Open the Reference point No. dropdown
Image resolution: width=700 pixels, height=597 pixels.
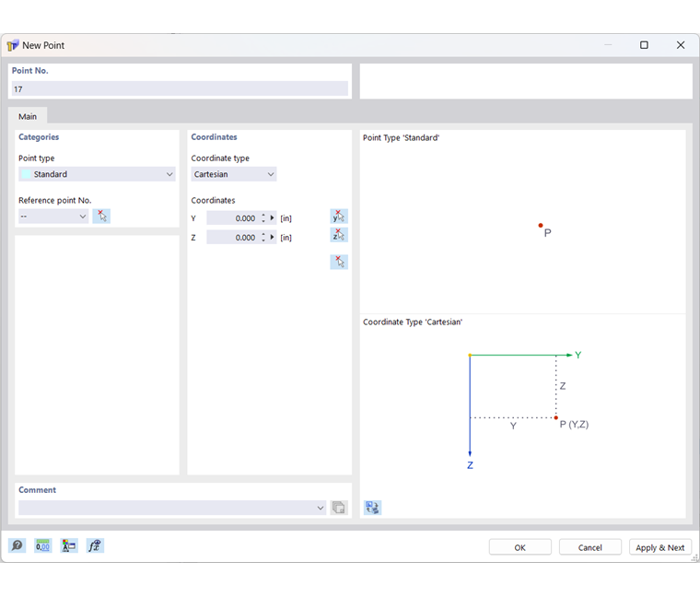[x=53, y=217]
